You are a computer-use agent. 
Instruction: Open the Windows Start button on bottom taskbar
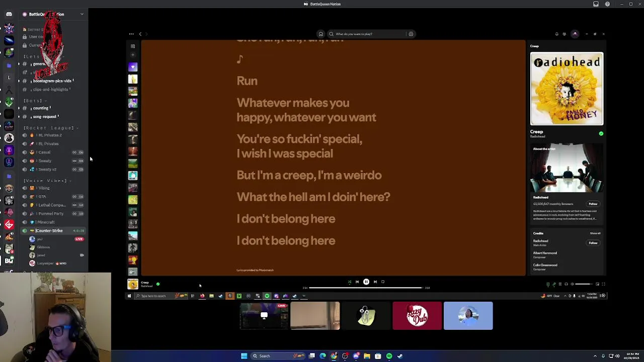click(244, 356)
